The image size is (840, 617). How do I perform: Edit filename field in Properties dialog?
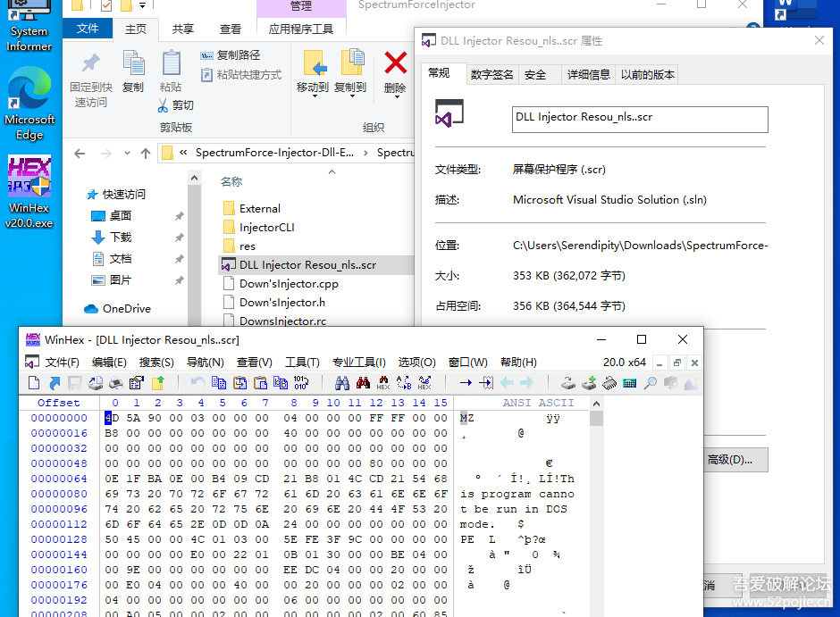(x=640, y=120)
